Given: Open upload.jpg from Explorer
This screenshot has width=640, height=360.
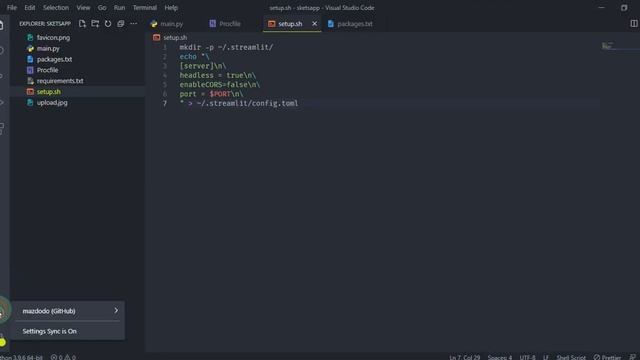Looking at the screenshot, I should 52,102.
